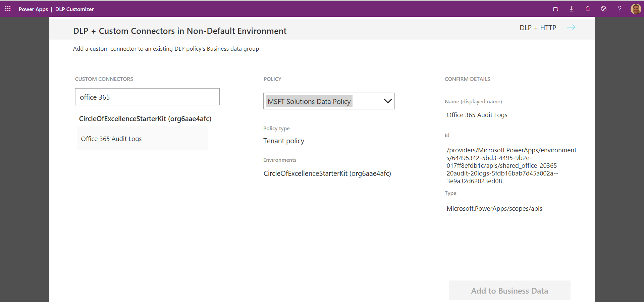
Task: Select the CircleOfExcellenceStarterKit environment heading
Action: click(145, 118)
